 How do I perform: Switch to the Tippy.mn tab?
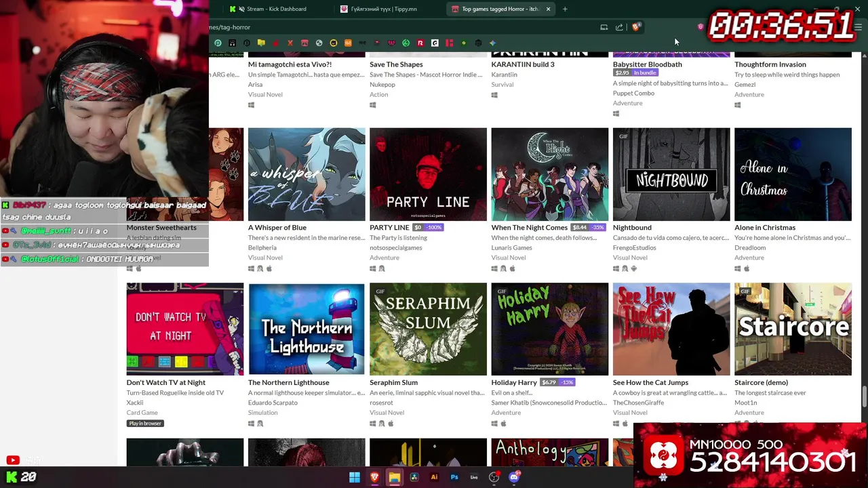point(383,9)
